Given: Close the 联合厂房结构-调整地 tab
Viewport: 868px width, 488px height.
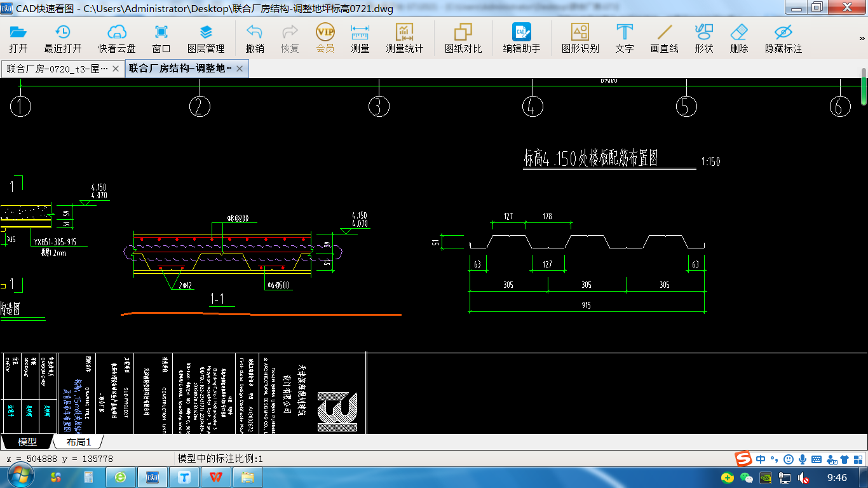Looking at the screenshot, I should (x=239, y=69).
